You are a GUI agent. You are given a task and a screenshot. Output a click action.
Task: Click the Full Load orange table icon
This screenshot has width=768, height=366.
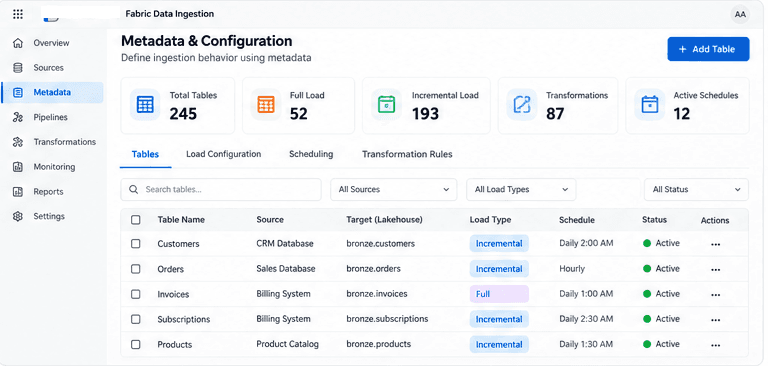266,104
